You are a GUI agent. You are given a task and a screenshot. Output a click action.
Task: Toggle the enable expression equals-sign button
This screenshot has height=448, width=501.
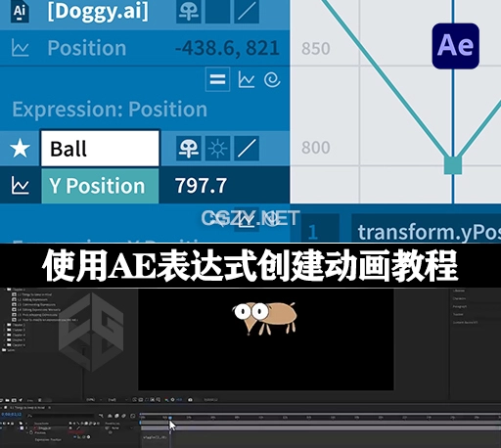pos(217,79)
